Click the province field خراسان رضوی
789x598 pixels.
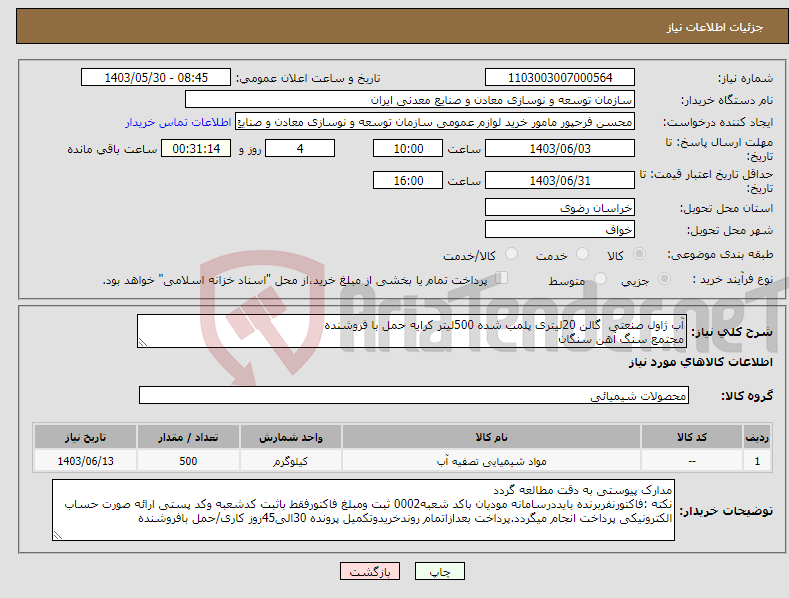coord(560,207)
